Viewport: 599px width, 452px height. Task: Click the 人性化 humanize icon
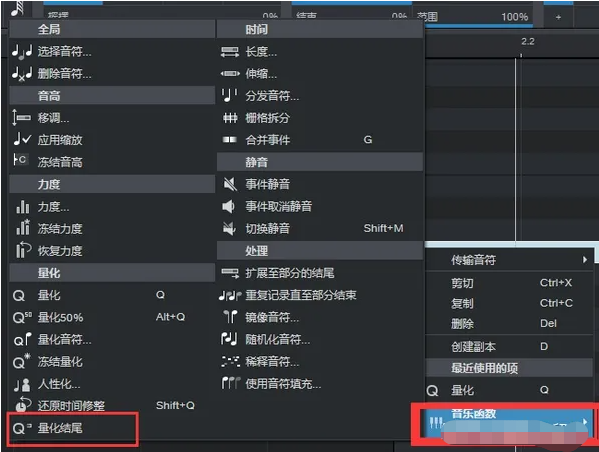(x=22, y=384)
